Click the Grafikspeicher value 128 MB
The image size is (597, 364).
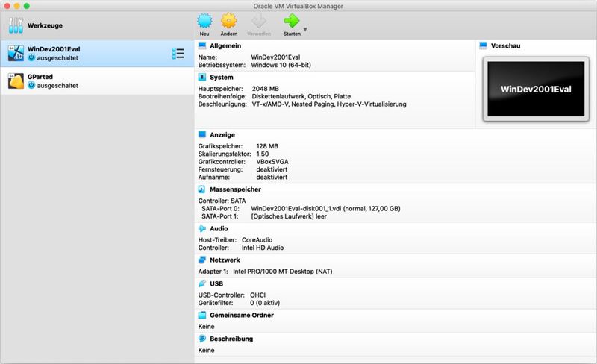[x=267, y=146]
